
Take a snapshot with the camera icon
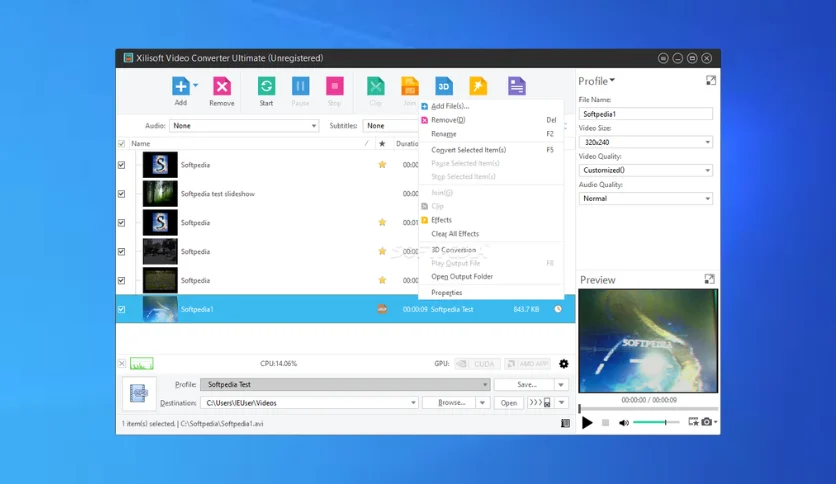pos(706,422)
